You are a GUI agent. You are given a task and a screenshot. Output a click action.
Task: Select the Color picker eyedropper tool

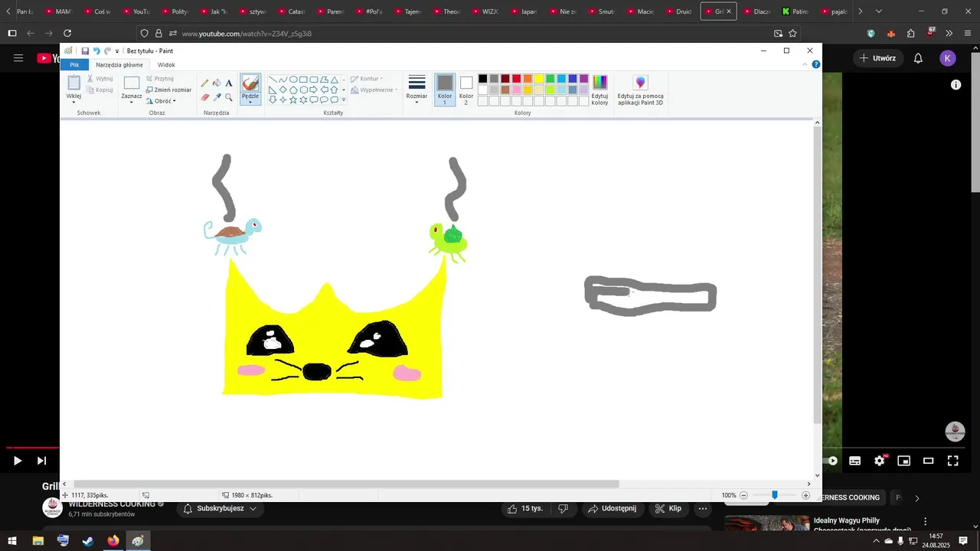tap(217, 97)
